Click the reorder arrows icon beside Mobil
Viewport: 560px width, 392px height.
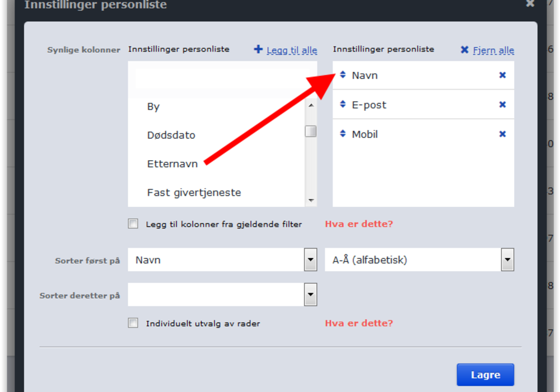coord(343,133)
